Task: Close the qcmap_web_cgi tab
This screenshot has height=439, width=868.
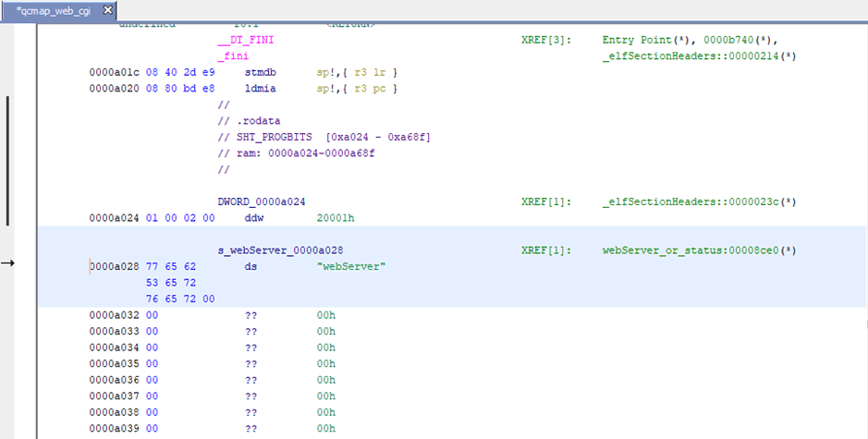Action: coord(107,10)
